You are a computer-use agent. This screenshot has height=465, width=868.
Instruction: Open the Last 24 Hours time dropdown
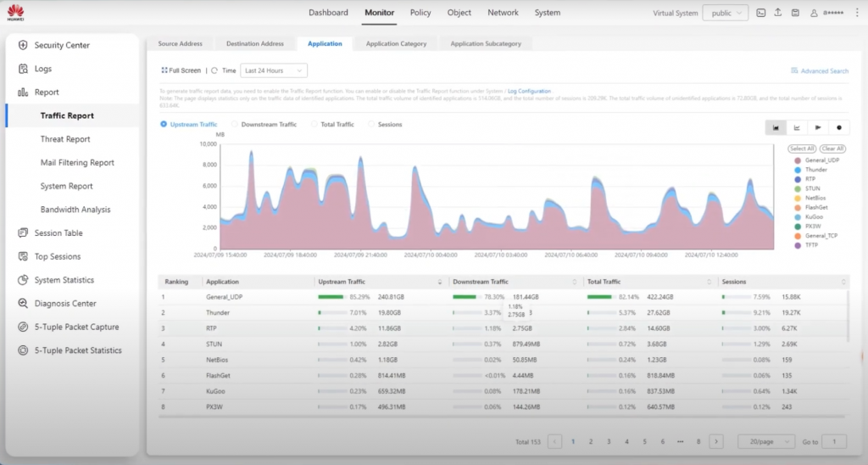(274, 70)
